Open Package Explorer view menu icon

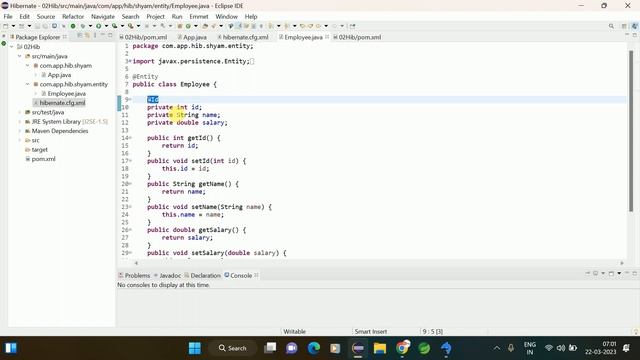pos(95,36)
